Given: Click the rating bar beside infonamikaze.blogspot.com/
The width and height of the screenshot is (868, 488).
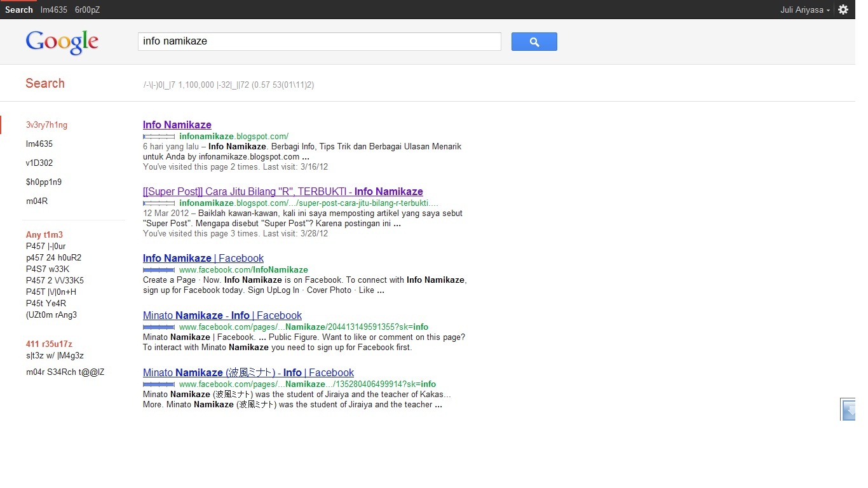Looking at the screenshot, I should [159, 137].
